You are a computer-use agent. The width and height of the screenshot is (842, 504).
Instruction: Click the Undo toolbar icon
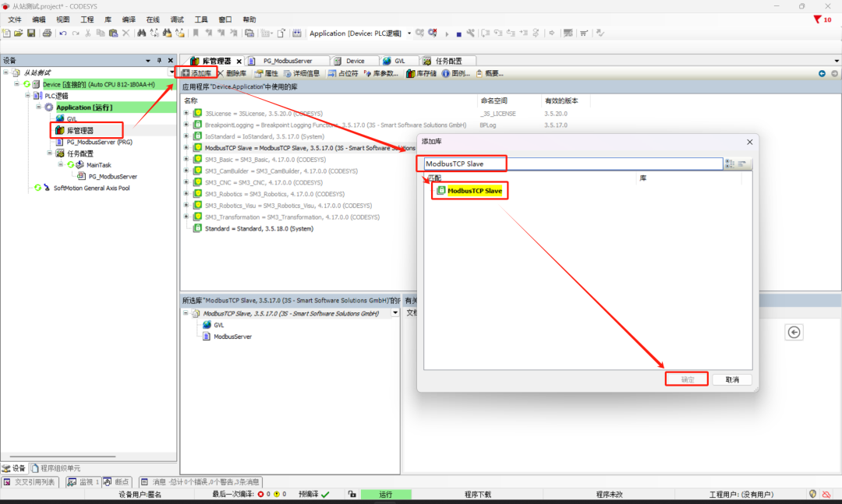point(63,33)
